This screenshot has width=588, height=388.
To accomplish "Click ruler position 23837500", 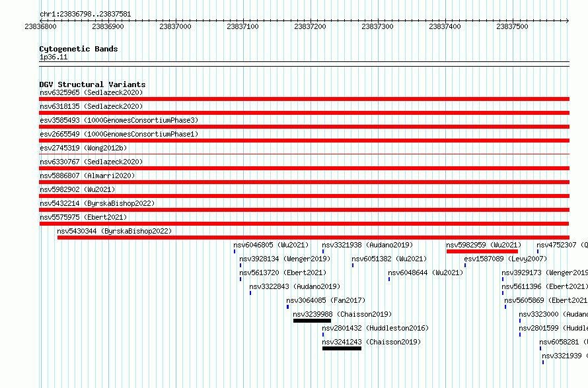I will [512, 26].
